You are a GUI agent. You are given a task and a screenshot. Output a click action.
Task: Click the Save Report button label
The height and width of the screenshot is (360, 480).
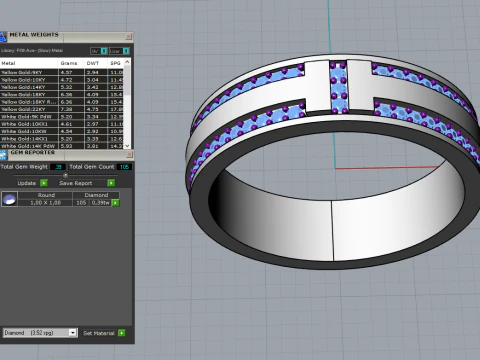pos(76,183)
